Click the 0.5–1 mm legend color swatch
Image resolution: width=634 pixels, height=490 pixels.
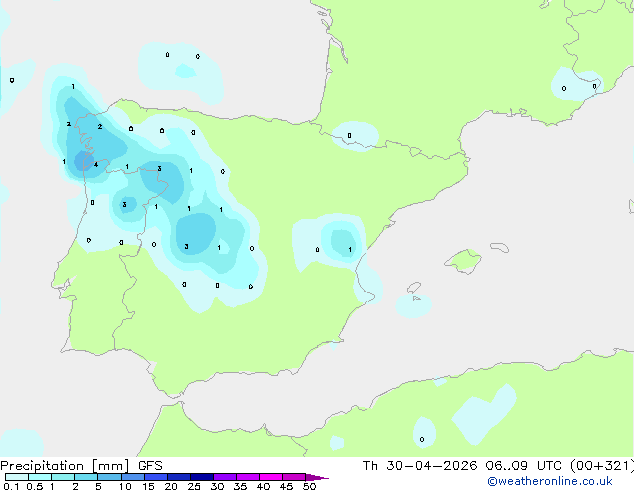40,477
